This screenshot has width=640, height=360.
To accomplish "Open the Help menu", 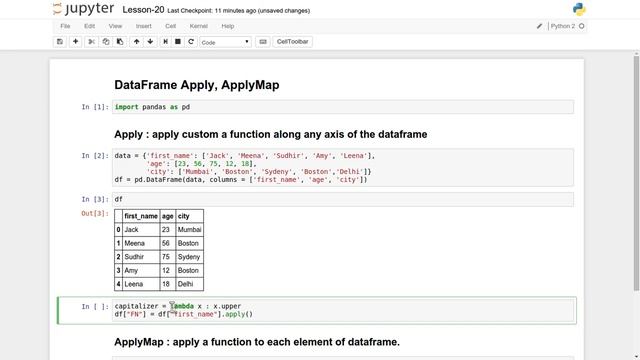I will [x=228, y=26].
